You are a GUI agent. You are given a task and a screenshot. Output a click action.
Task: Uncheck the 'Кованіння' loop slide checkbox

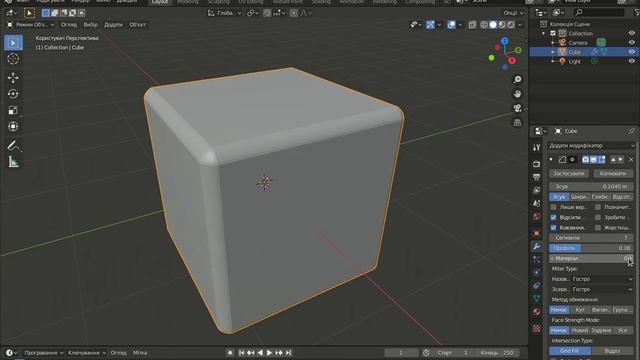(x=553, y=227)
